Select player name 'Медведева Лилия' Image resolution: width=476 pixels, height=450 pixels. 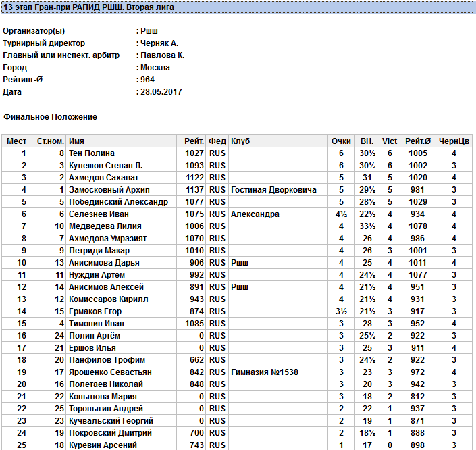point(105,226)
